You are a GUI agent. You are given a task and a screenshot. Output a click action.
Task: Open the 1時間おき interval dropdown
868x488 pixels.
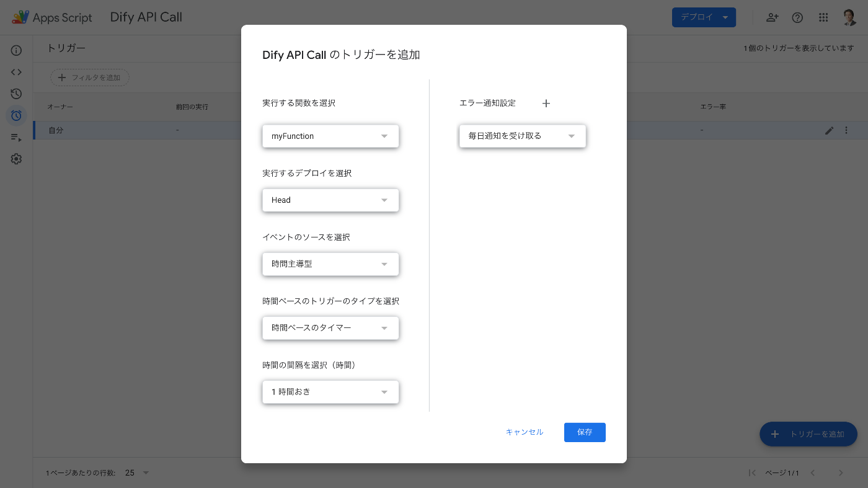pyautogui.click(x=330, y=391)
